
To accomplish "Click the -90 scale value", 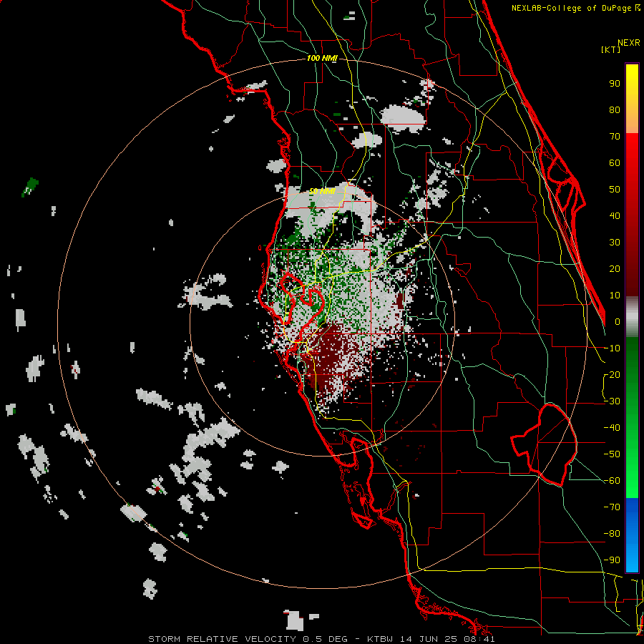I will 612,560.
